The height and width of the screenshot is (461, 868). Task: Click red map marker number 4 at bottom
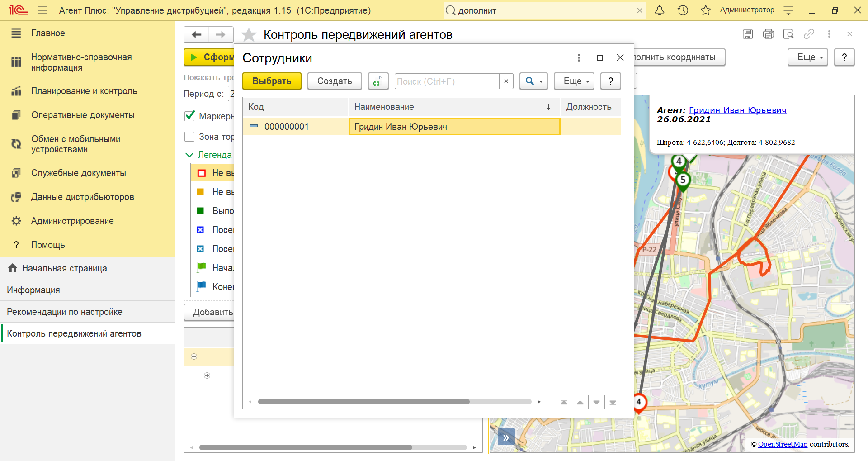coord(639,403)
